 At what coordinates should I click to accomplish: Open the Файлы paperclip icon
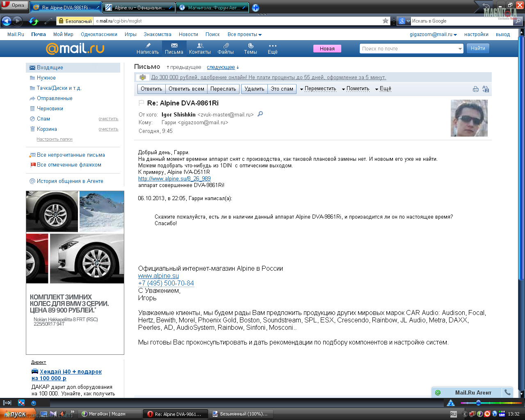[x=226, y=48]
